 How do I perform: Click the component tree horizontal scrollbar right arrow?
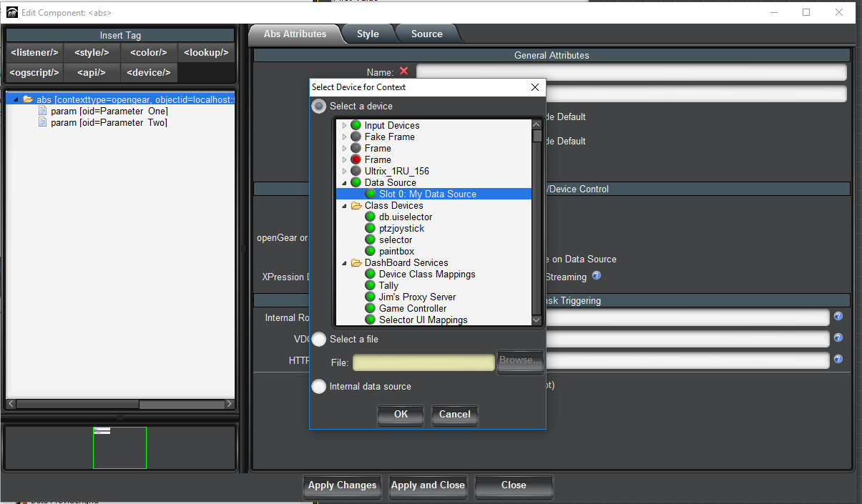pos(229,404)
